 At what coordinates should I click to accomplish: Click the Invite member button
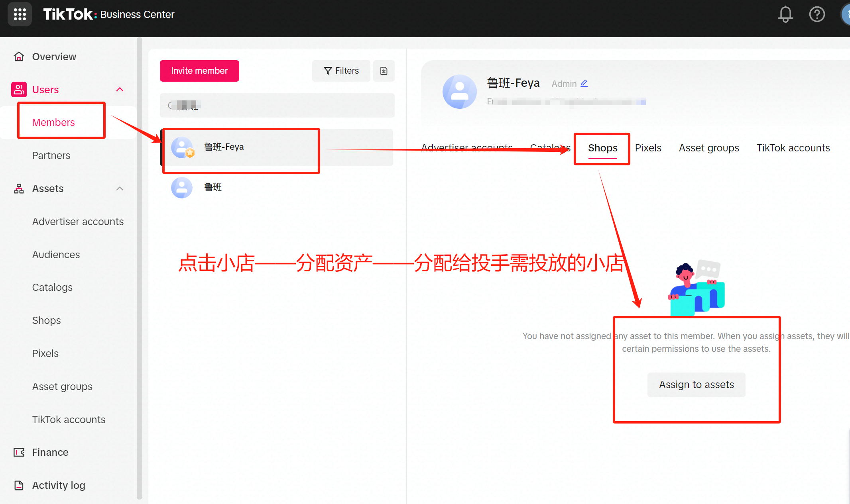199,71
